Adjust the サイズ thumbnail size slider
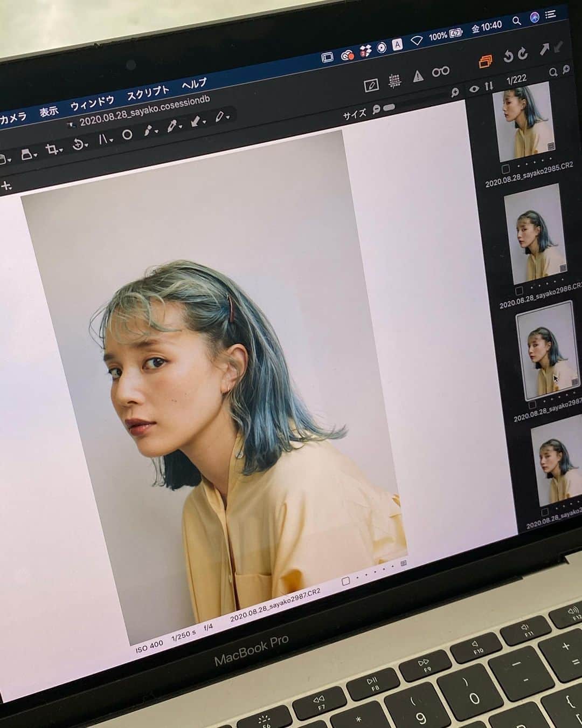The image size is (582, 728). pyautogui.click(x=388, y=107)
